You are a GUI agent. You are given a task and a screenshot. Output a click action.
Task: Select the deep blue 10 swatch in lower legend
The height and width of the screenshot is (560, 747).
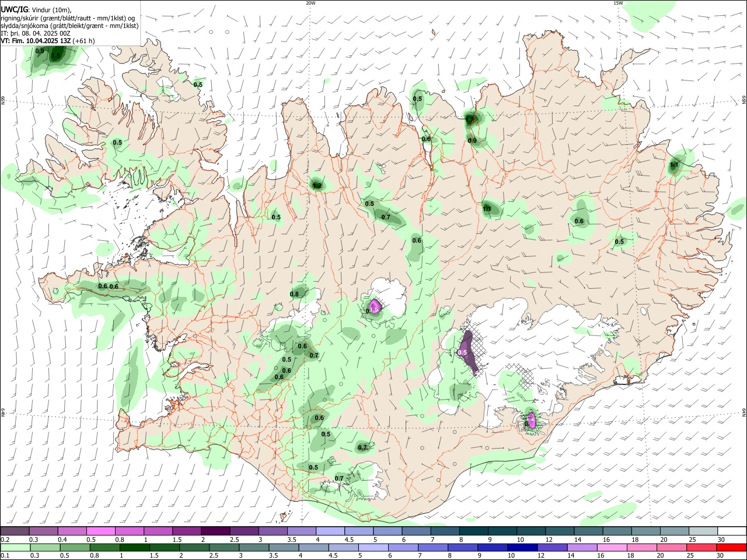pos(522,547)
